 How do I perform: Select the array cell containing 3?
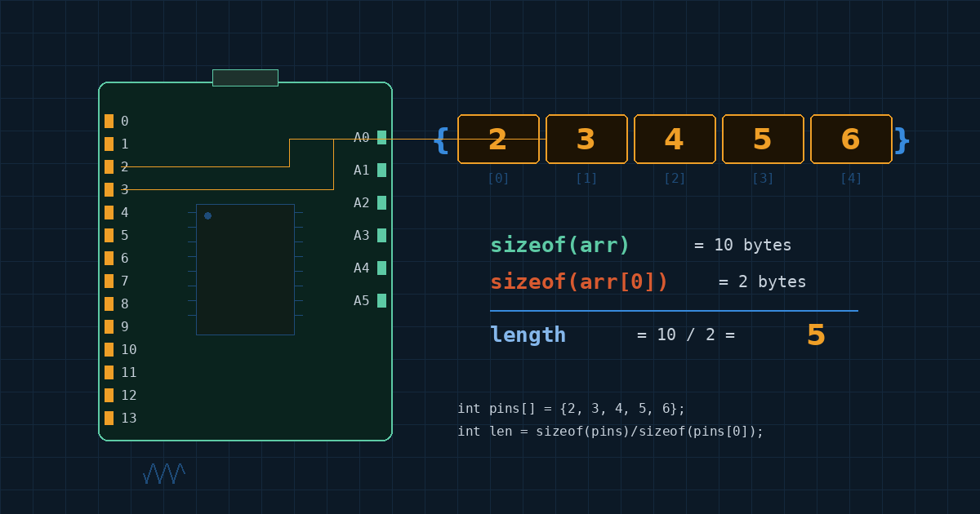click(586, 139)
